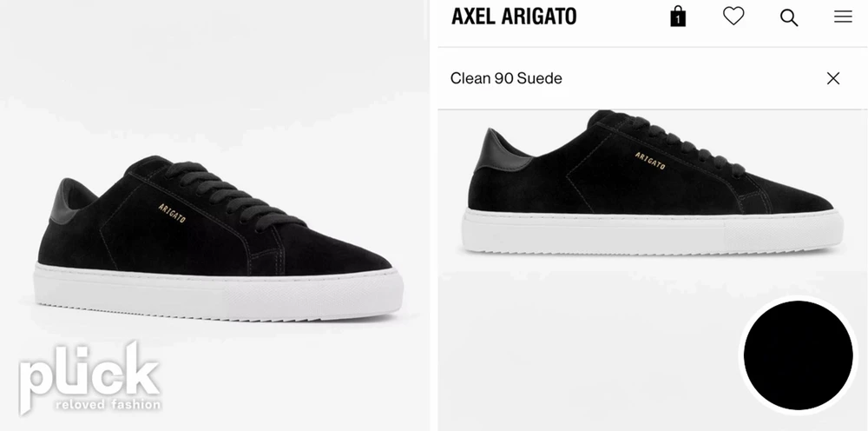
Task: Click the plick reloved fashion watermark logo
Action: pos(89,378)
